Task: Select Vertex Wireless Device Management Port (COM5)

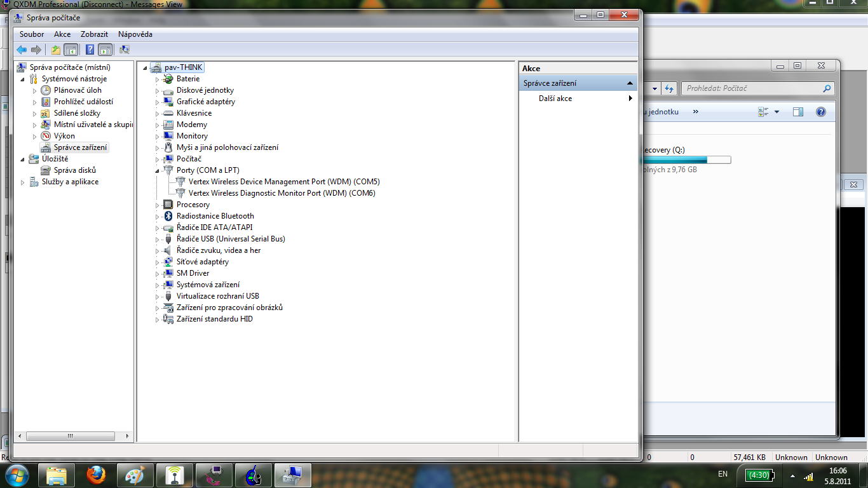Action: coord(284,182)
